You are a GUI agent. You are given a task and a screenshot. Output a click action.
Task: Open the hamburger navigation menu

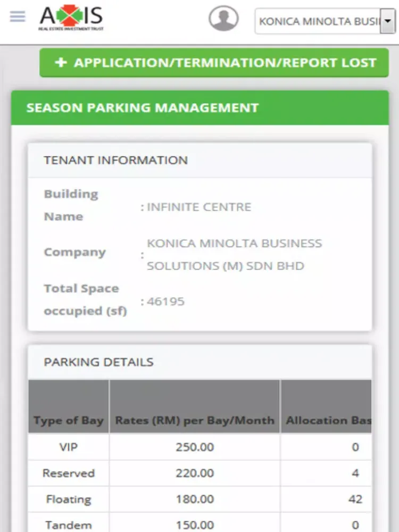(x=18, y=16)
